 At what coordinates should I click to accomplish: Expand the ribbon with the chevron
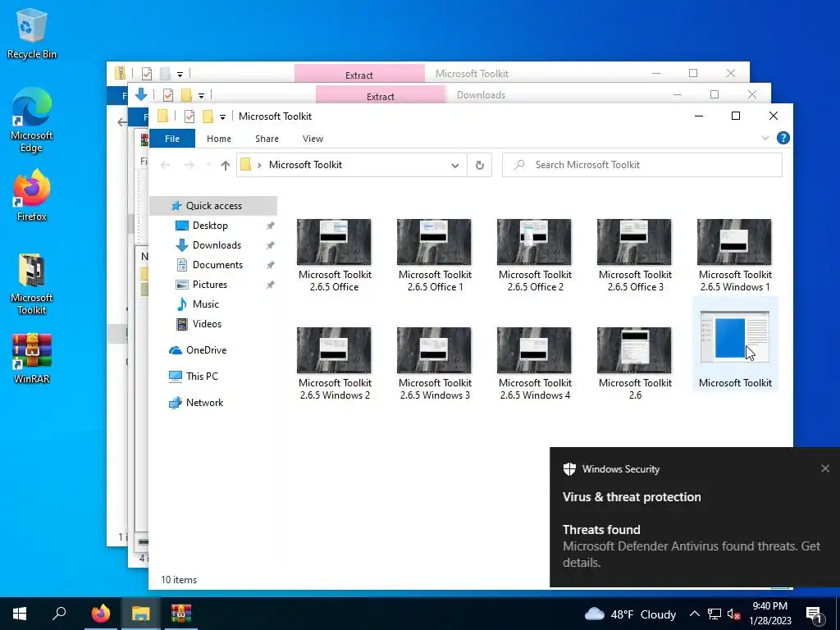(765, 138)
